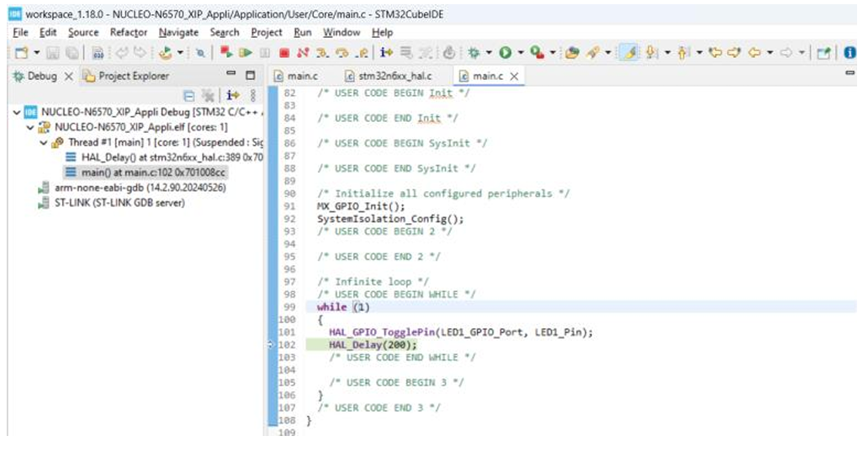868x452 pixels.
Task: Click the Disconnect debug icon
Action: point(303,53)
